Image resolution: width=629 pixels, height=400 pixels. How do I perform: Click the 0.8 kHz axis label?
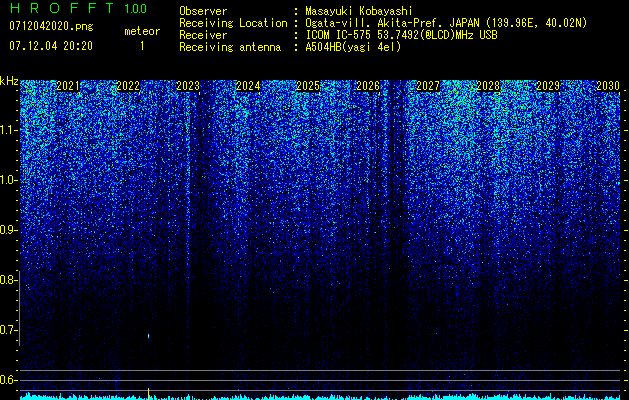(7, 280)
